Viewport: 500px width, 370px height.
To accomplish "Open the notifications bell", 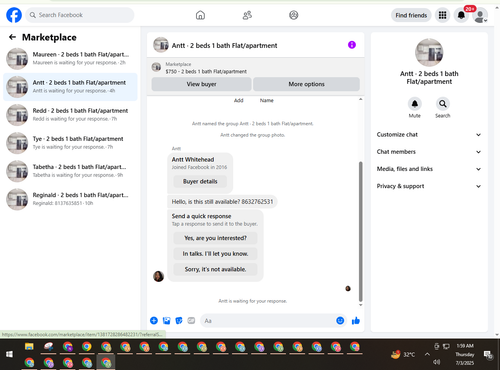I will 461,15.
